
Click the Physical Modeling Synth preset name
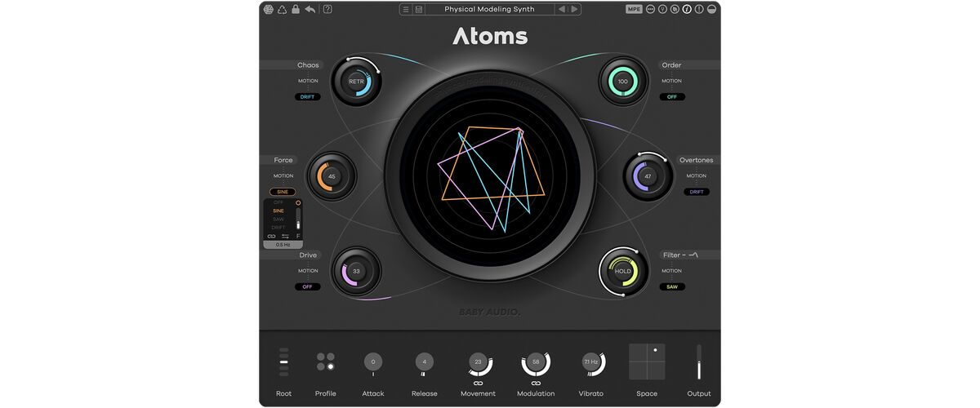[x=489, y=10]
